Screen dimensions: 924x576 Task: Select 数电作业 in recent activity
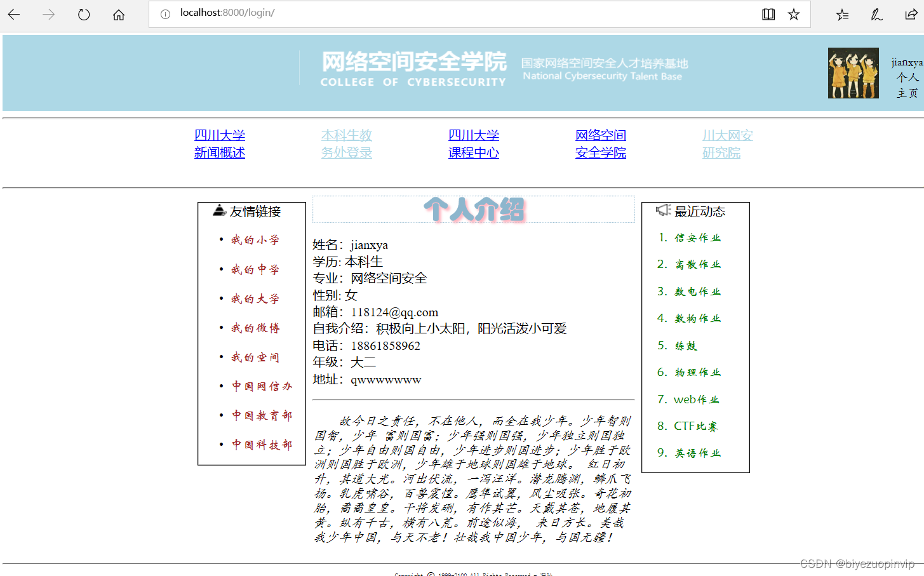tap(698, 291)
